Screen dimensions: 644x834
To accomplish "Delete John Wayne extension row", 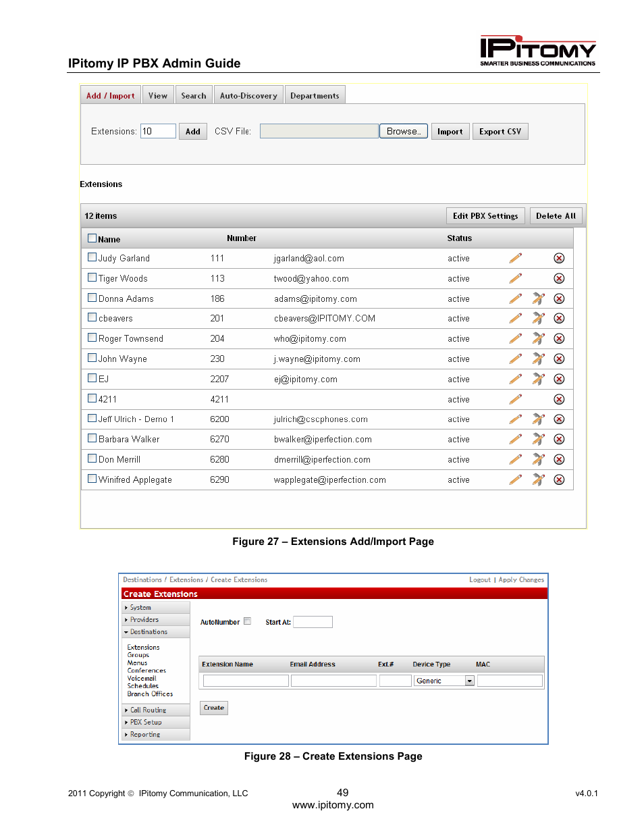I will click(559, 359).
